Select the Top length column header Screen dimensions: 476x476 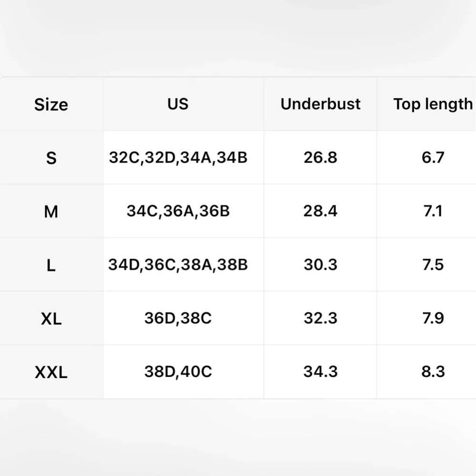pos(433,104)
